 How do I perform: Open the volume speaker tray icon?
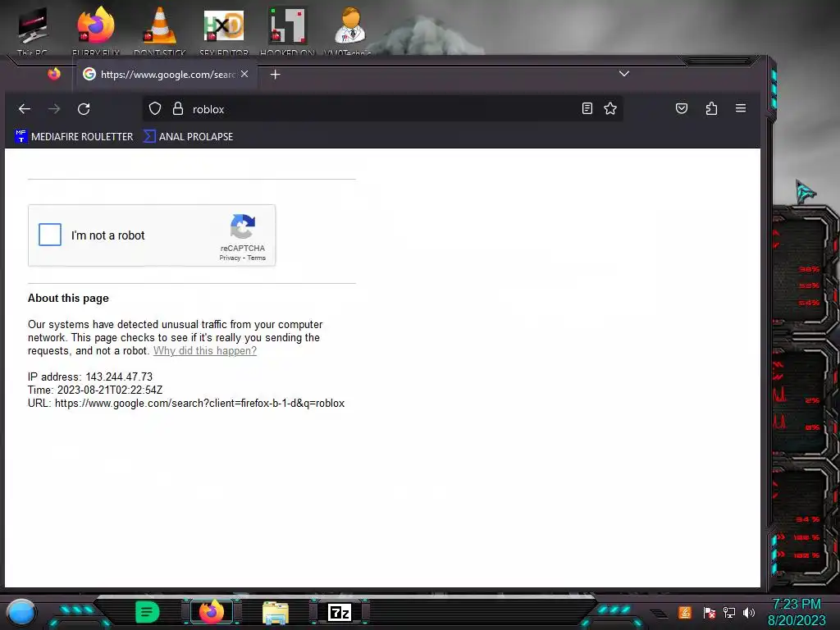(x=749, y=612)
